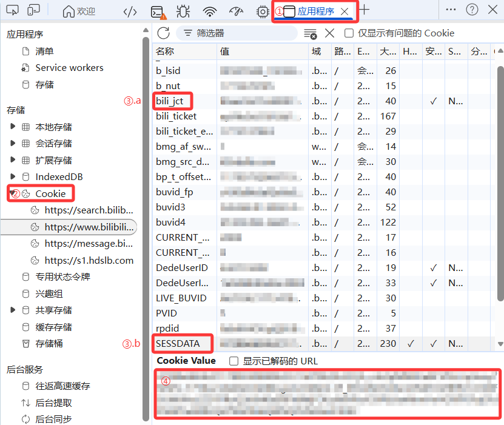Expand the 本地存储 tree node
Viewport: 504px width, 425px height.
13,127
